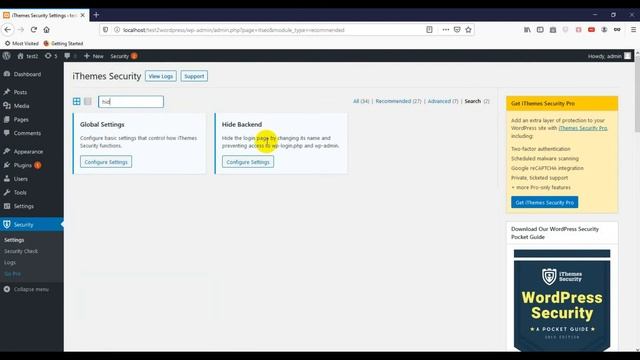Open Comments in sidebar

click(x=27, y=133)
